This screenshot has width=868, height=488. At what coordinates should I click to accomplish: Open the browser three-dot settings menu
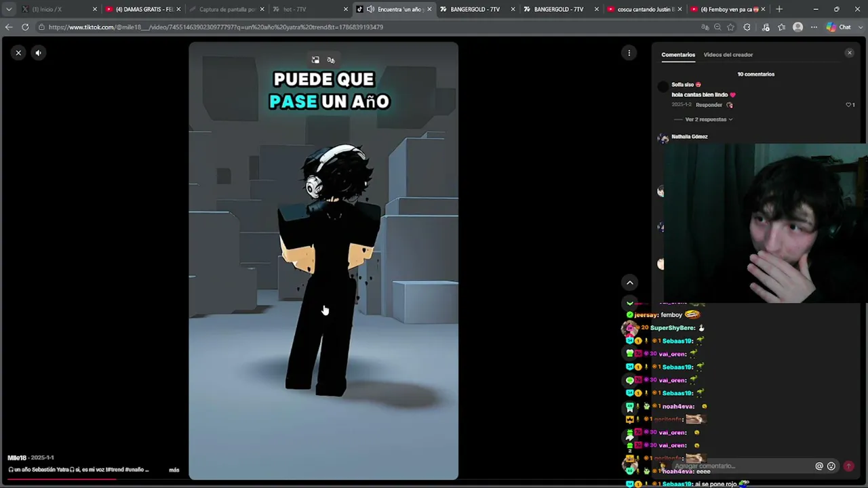[814, 27]
